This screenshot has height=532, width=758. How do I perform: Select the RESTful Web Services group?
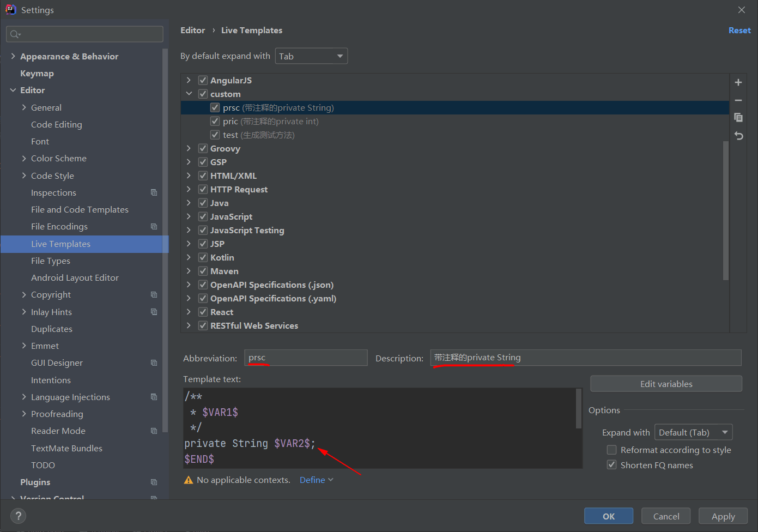click(455, 325)
